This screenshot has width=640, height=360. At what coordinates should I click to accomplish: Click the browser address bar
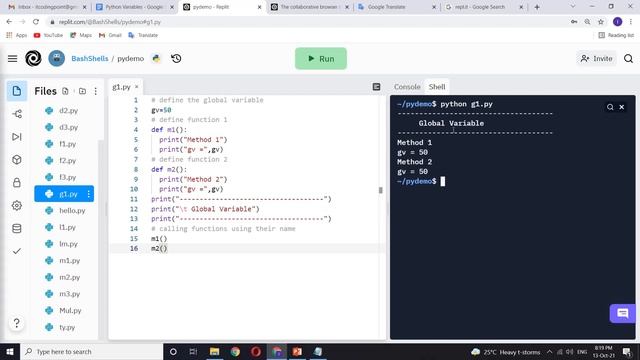tap(306, 22)
